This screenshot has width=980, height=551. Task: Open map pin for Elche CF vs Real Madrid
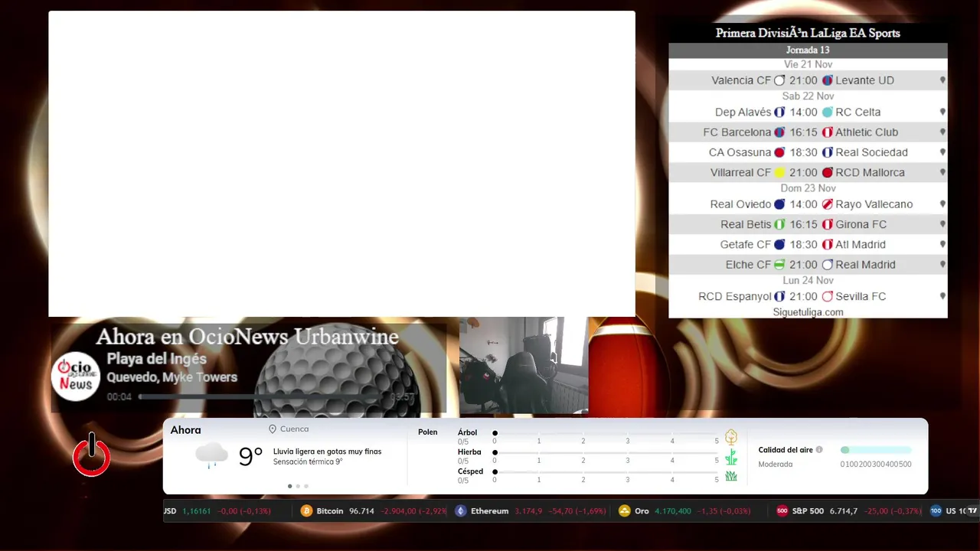[942, 265]
